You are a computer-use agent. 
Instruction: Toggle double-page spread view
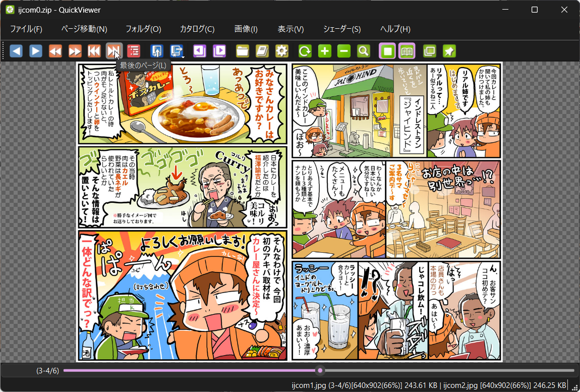point(407,51)
